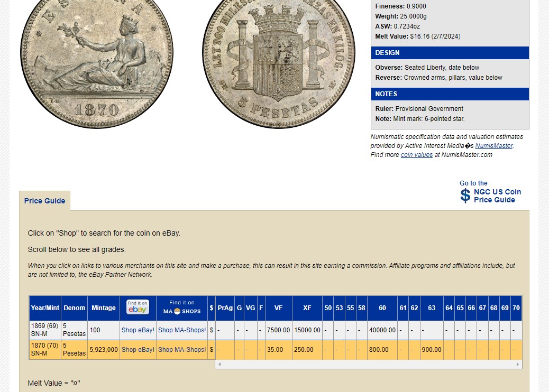Open the Price Guide tab
The width and height of the screenshot is (549, 392).
pyautogui.click(x=45, y=201)
